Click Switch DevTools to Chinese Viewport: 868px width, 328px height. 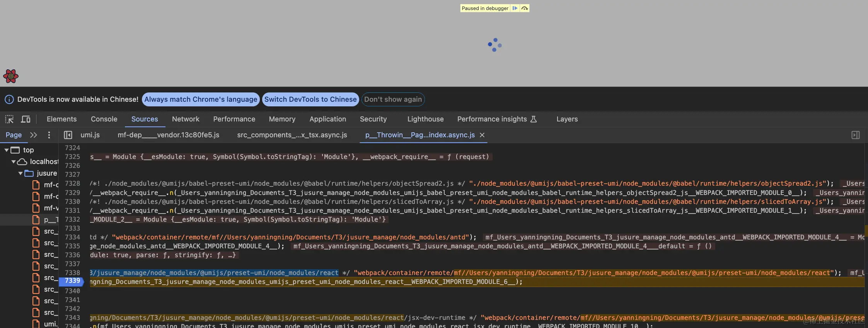click(310, 99)
